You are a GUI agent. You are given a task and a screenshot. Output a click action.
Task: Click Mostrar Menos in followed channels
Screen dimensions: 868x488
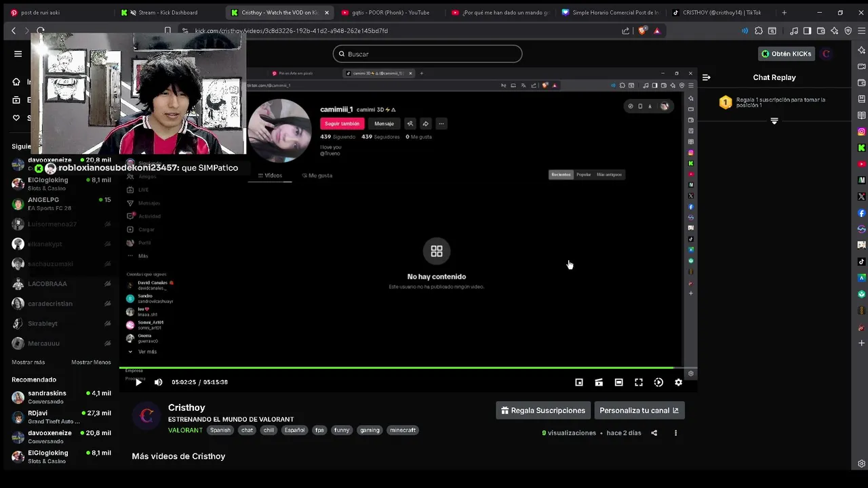pos(91,363)
